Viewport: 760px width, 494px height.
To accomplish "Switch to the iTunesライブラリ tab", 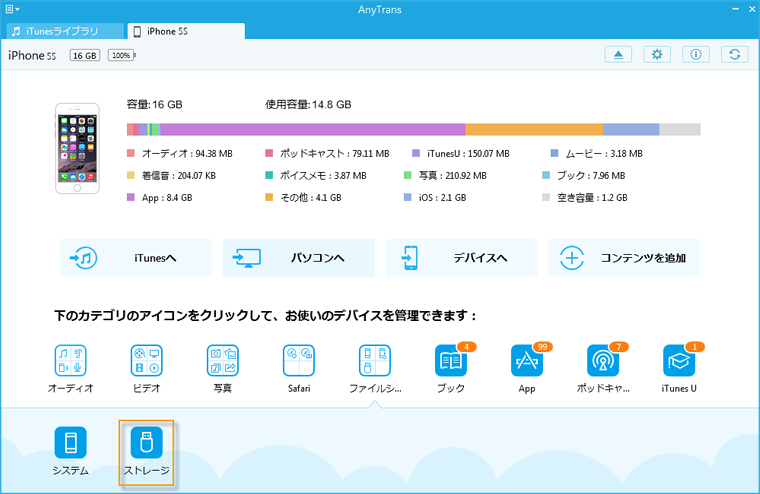I will point(65,31).
